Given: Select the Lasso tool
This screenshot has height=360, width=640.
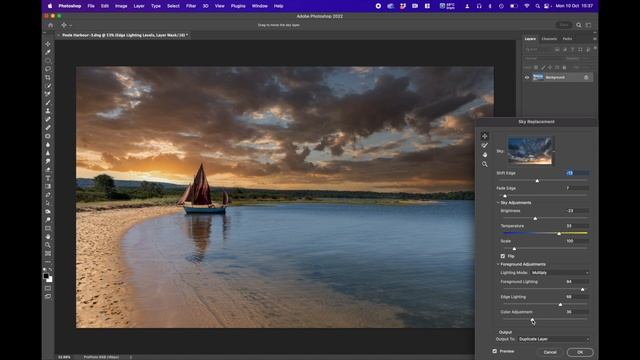Looking at the screenshot, I should click(x=48, y=69).
